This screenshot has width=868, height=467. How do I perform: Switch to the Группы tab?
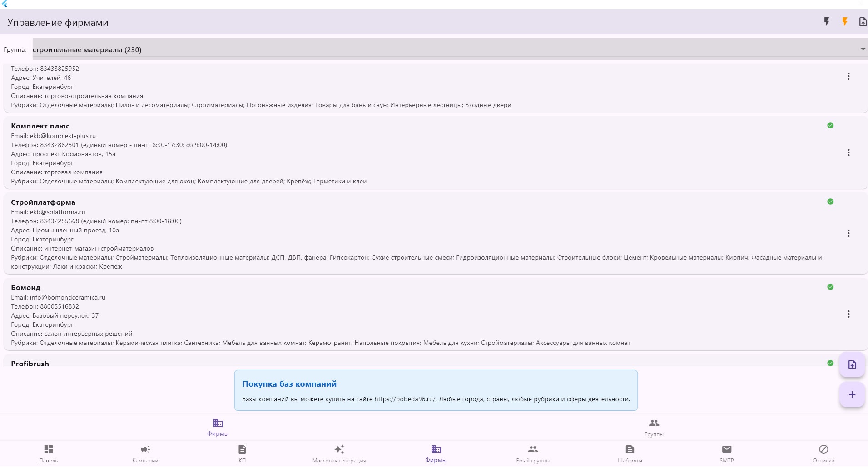click(654, 428)
